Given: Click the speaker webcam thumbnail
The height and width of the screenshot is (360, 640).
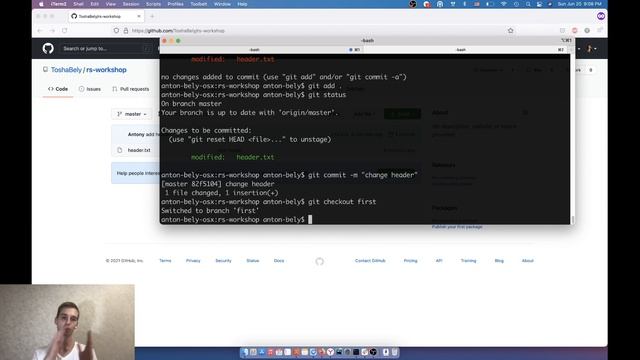Looking at the screenshot, I should (67, 322).
